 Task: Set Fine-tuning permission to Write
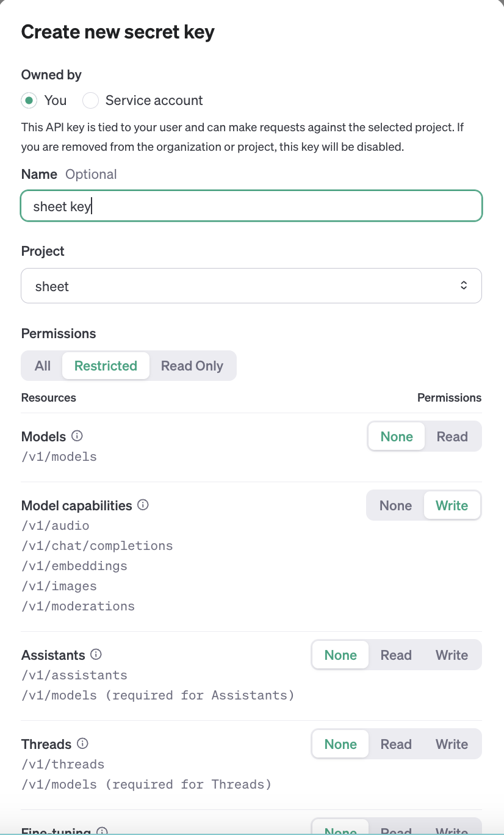[x=452, y=831]
